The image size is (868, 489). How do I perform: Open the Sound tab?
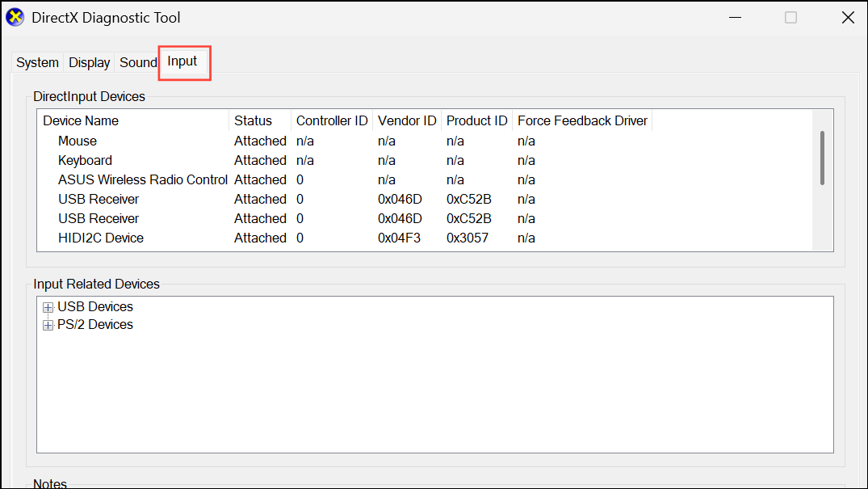coord(137,62)
